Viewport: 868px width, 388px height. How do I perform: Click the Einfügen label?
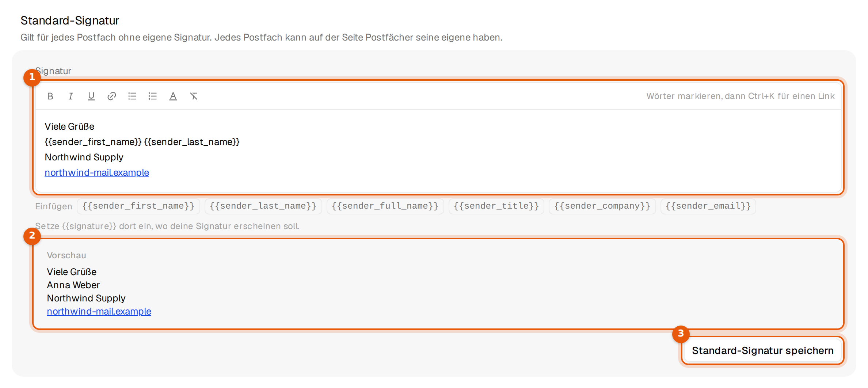pos(54,206)
